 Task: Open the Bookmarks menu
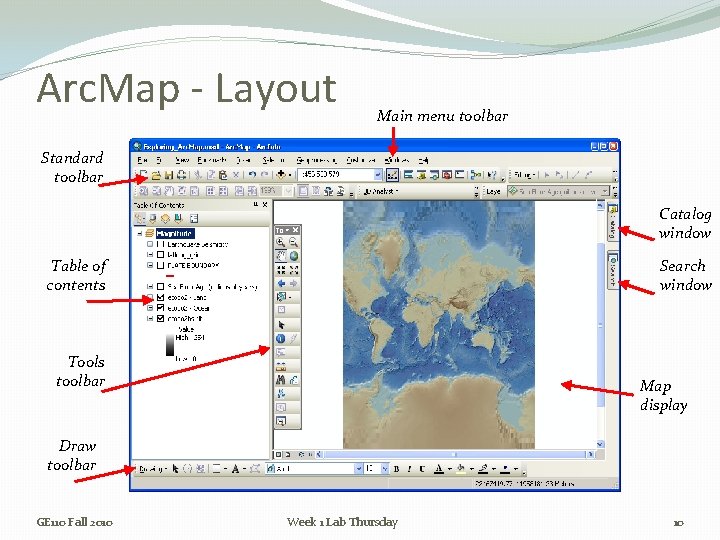coord(212,160)
